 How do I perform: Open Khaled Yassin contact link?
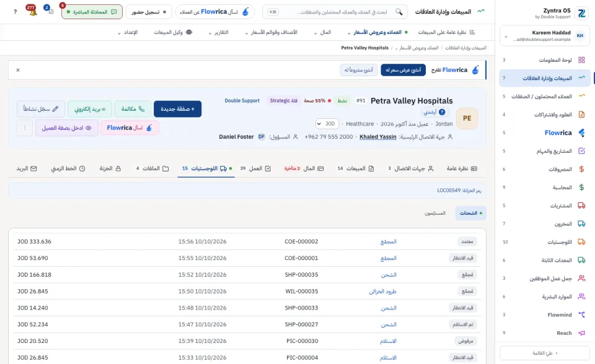[x=378, y=137]
